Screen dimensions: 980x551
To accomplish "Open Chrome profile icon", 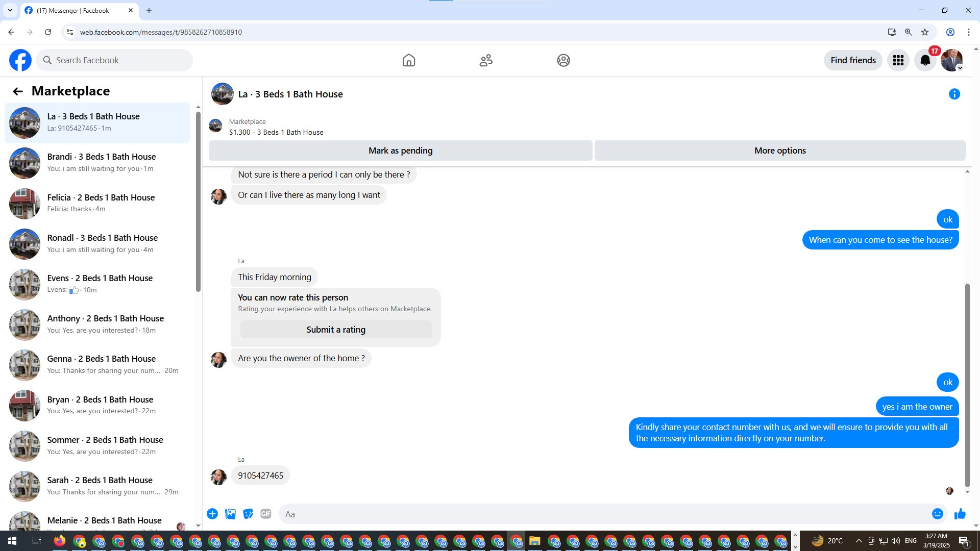I will [950, 32].
